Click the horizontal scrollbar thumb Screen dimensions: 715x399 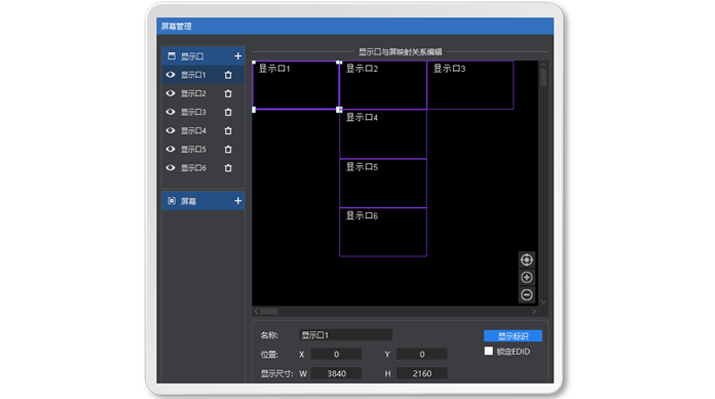(269, 311)
